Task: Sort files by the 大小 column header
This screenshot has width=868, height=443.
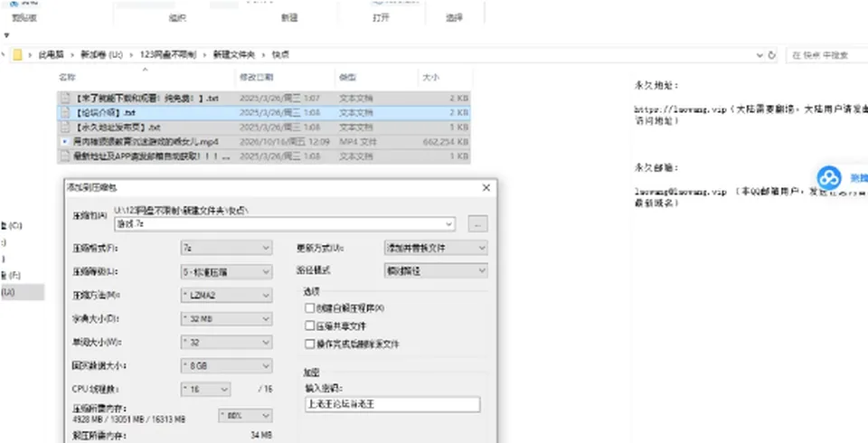Action: [x=430, y=78]
